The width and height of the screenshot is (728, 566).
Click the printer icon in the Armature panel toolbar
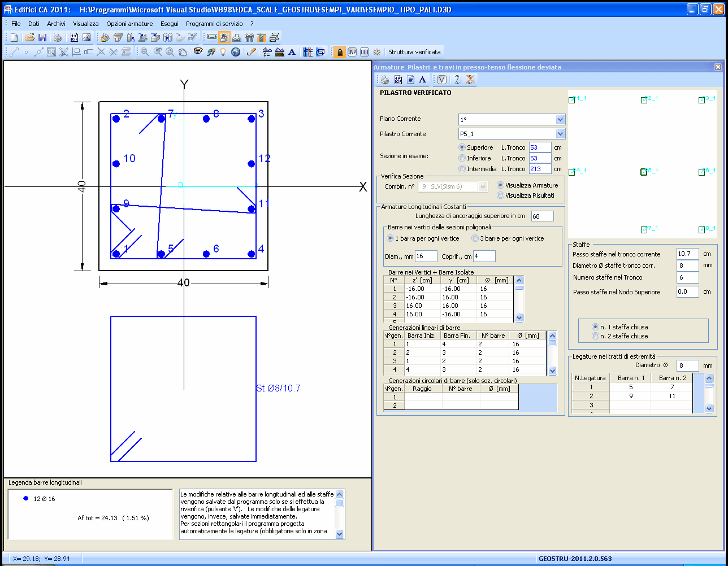pos(384,80)
